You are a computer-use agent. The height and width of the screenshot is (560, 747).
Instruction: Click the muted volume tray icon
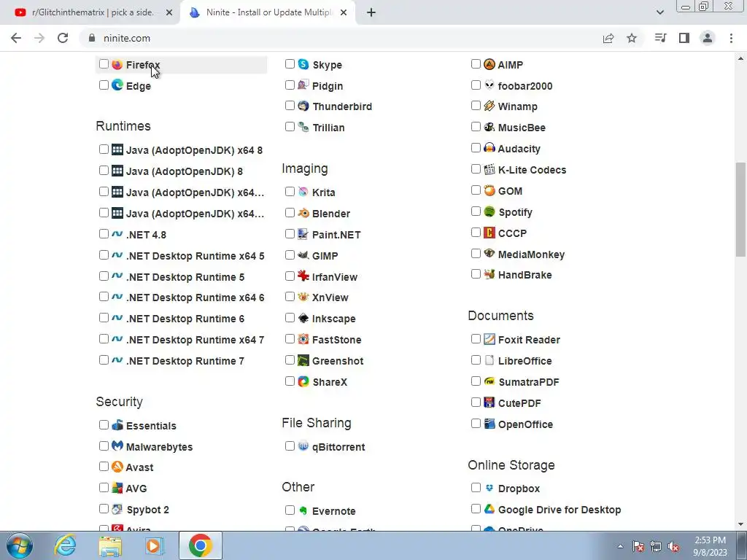click(x=673, y=547)
